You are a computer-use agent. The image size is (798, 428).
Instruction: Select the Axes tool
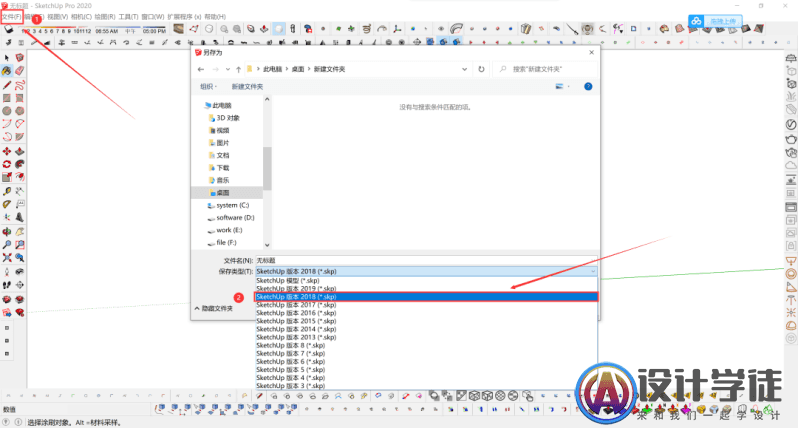coord(7,217)
